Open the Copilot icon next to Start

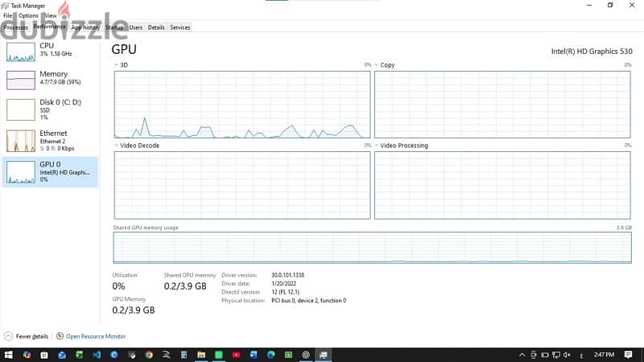(27, 355)
